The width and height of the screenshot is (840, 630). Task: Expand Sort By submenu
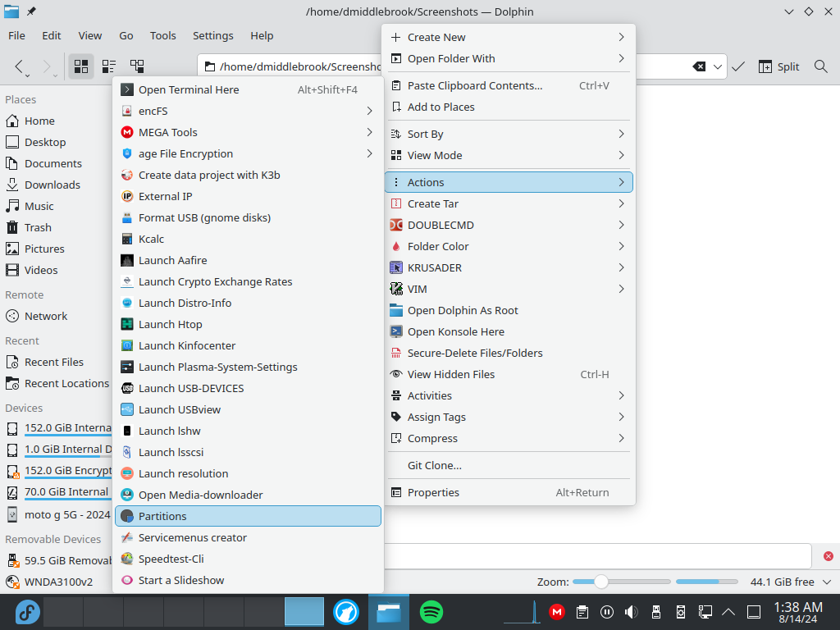(509, 134)
